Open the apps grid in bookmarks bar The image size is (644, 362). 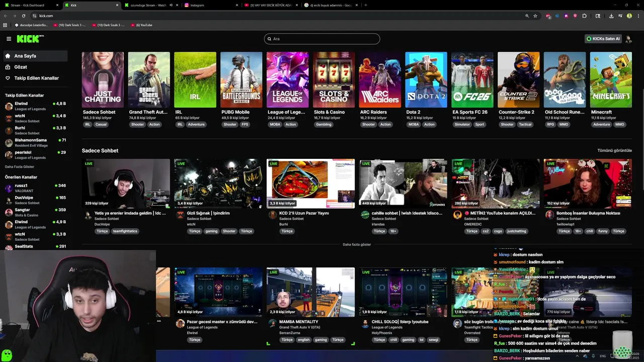6,25
